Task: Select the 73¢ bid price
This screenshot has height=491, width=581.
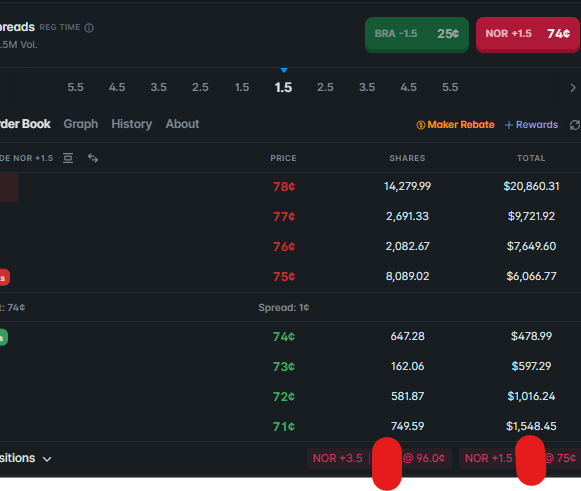Action: (x=284, y=367)
